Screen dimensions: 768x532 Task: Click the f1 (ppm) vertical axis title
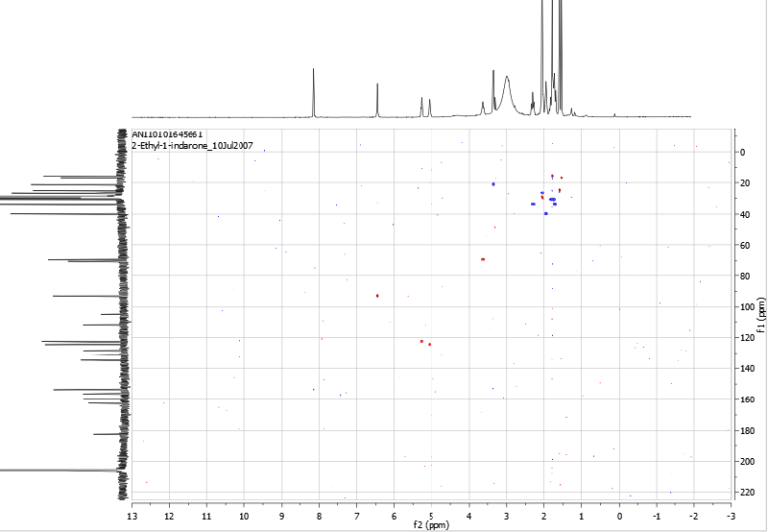click(760, 315)
